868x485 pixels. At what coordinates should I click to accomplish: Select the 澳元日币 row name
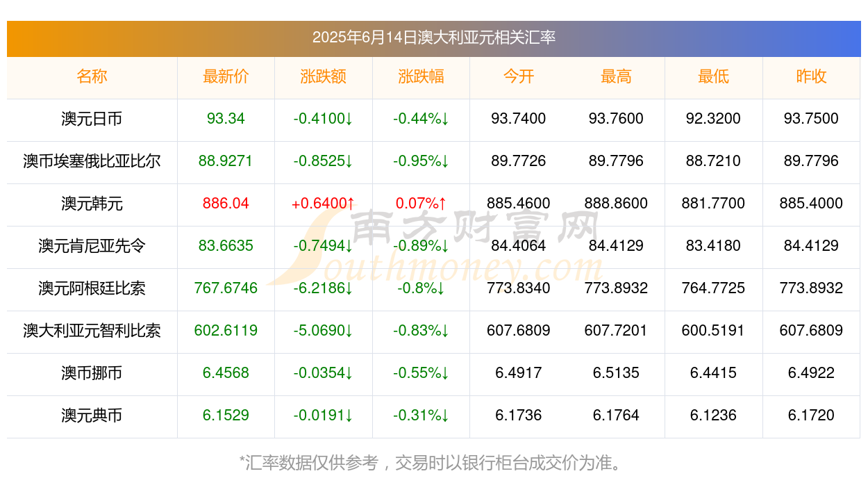92,119
